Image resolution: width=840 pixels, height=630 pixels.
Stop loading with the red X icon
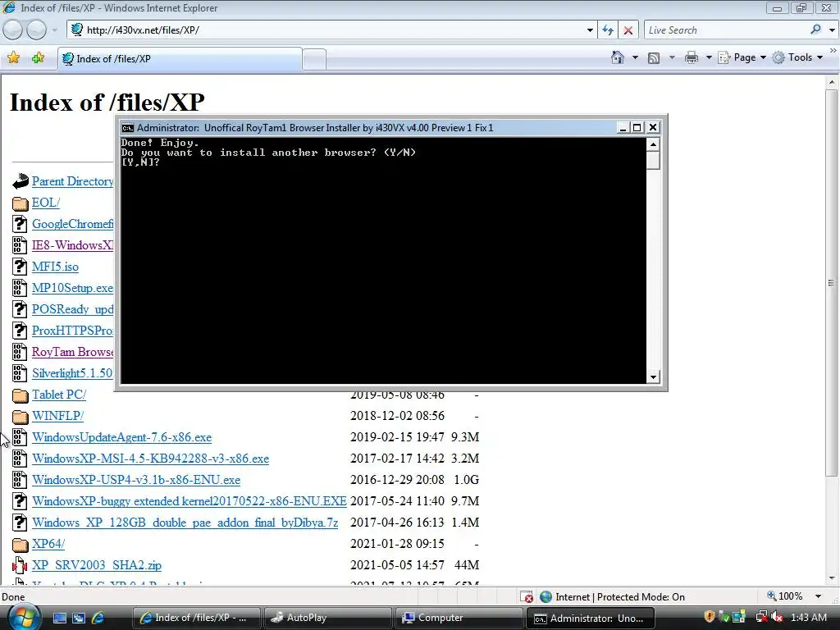pos(628,30)
